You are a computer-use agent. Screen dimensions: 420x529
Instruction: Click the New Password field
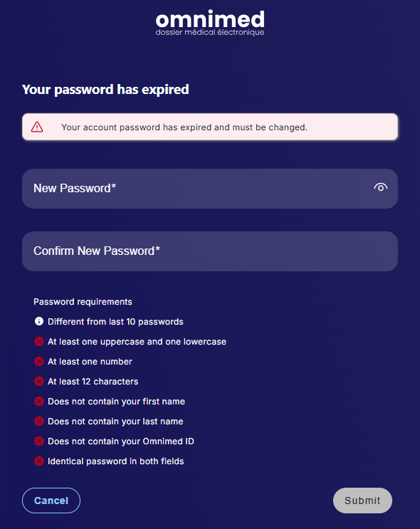210,189
